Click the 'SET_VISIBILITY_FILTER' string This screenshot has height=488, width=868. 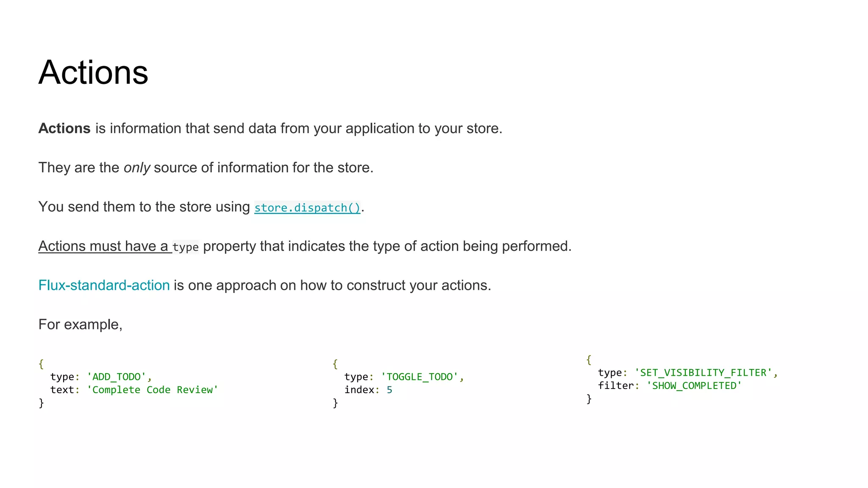click(x=704, y=372)
